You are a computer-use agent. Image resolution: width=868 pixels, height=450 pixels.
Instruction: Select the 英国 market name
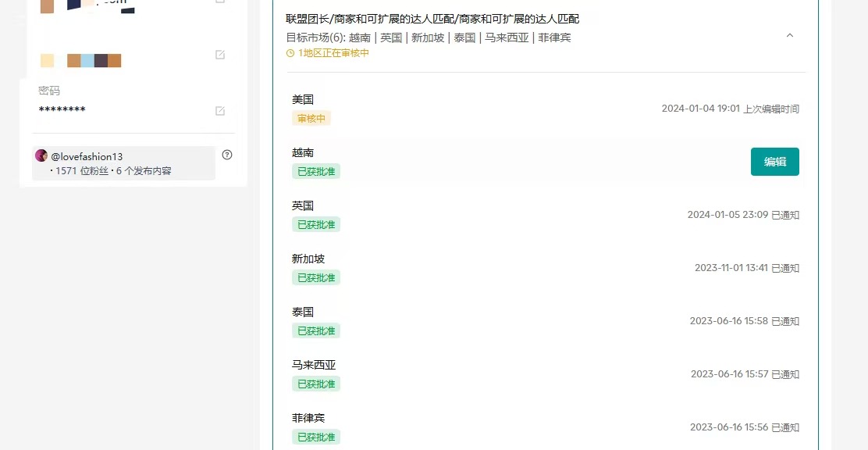click(x=303, y=206)
